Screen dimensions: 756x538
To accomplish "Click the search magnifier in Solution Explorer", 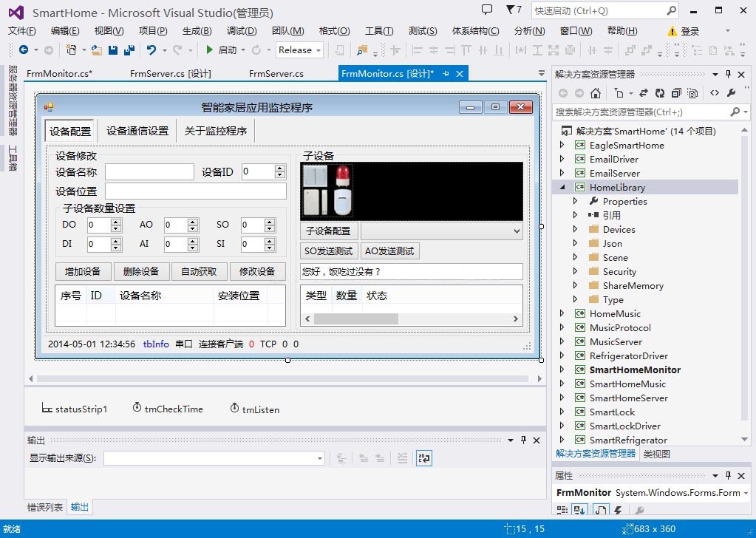I will pos(735,112).
